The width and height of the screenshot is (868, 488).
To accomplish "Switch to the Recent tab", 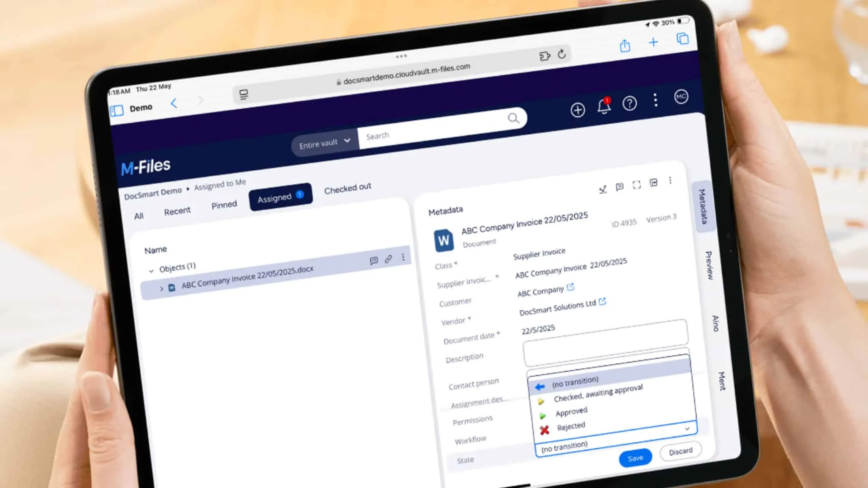I will click(x=177, y=211).
